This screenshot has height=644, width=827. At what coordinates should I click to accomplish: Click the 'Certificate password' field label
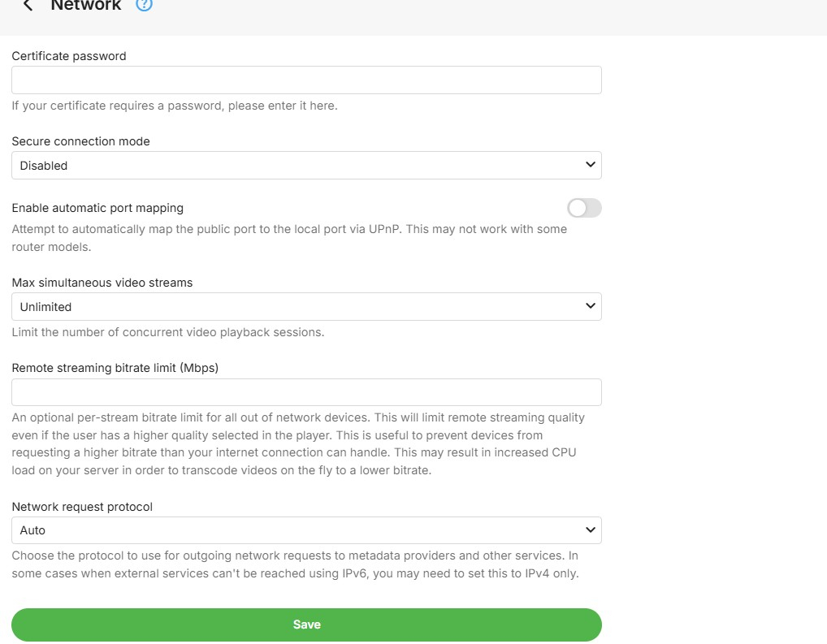(69, 56)
